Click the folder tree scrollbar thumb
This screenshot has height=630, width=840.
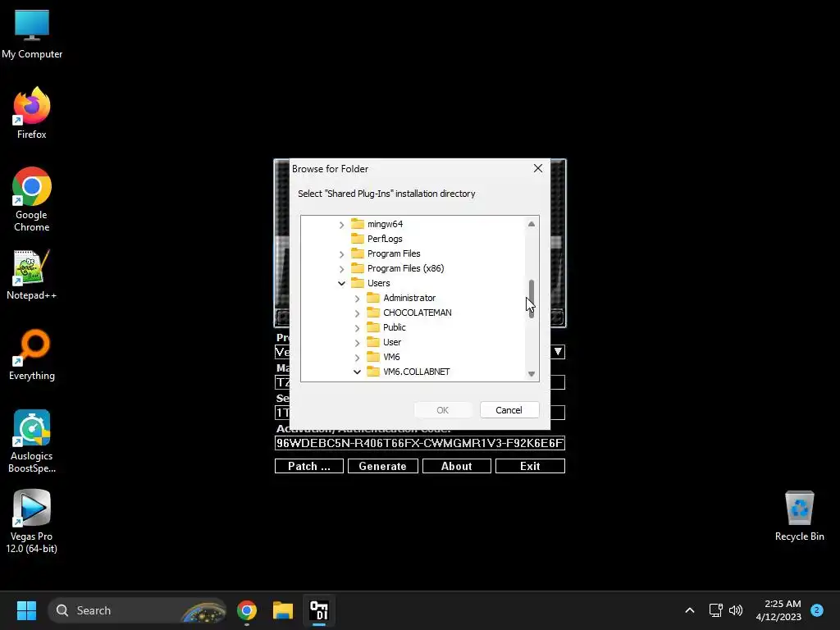[x=532, y=299]
